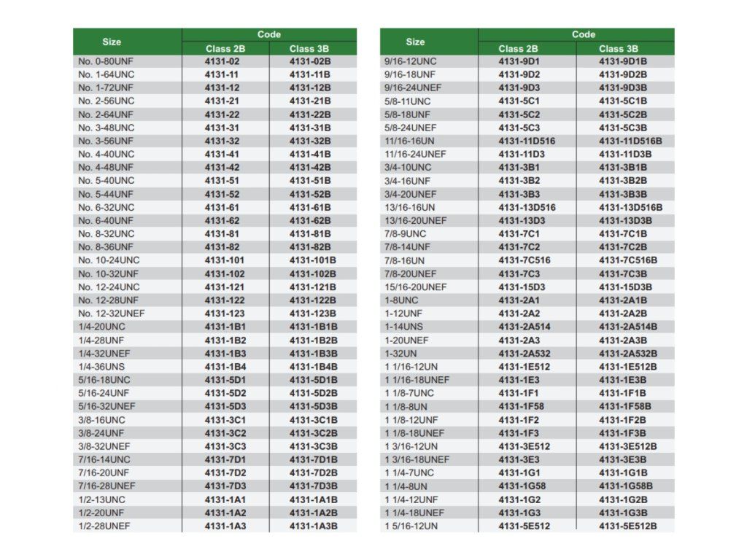Screen dimensions: 747x560
Task: Select the 1/2-13UNC size cell
Action: tap(101, 499)
